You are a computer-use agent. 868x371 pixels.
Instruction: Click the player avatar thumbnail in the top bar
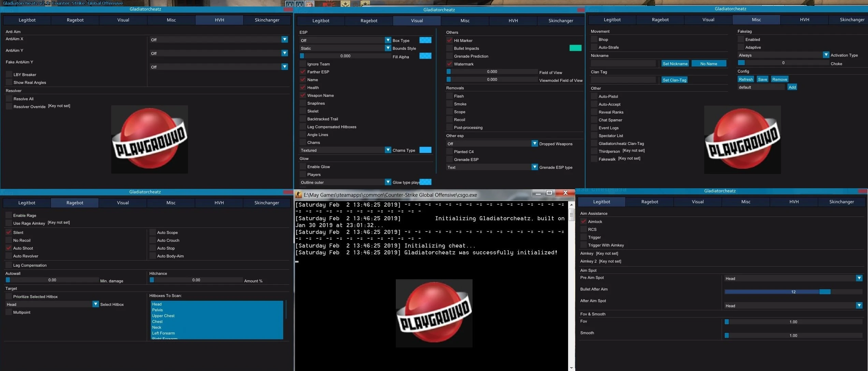coord(309,3)
